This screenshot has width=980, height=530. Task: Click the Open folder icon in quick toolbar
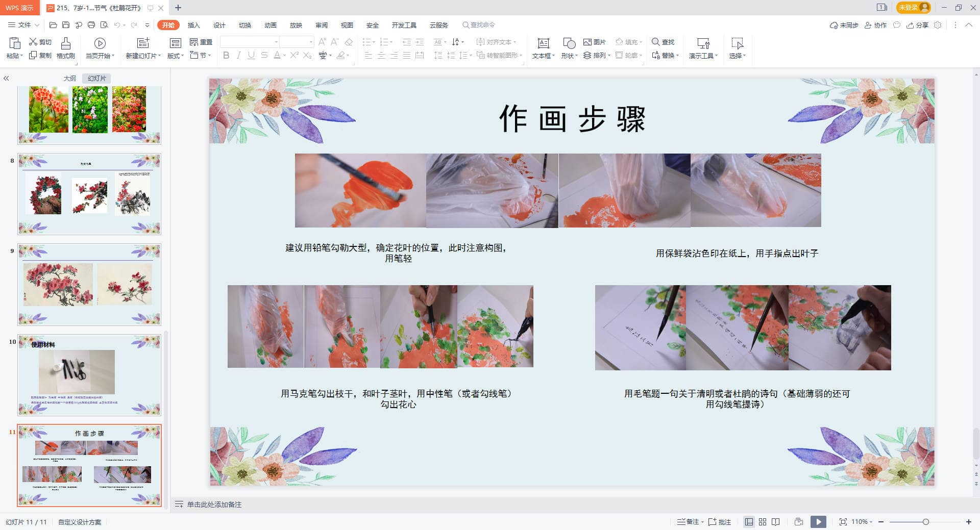tap(53, 25)
